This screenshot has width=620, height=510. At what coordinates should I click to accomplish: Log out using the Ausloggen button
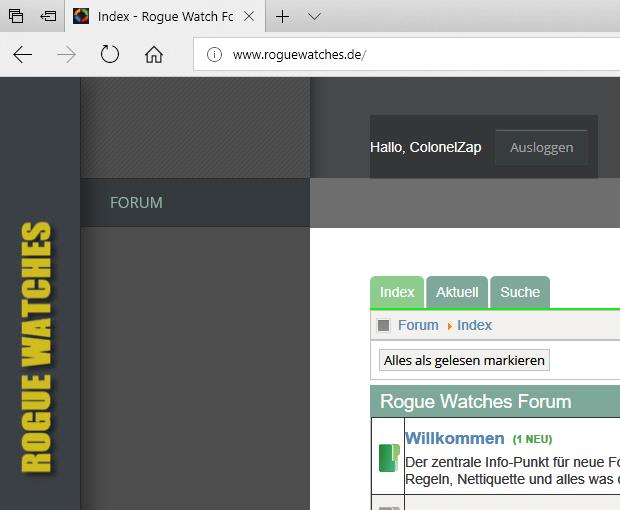coord(541,147)
